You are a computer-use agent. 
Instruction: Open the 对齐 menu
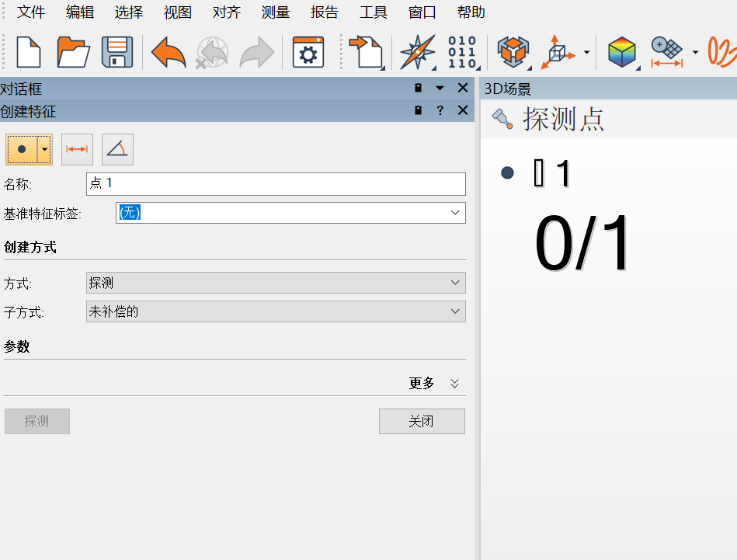coord(227,12)
